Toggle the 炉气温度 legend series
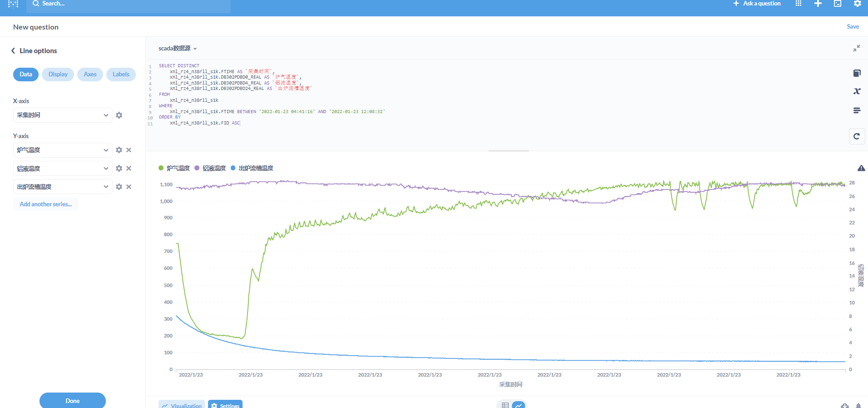This screenshot has width=868, height=408. coord(174,168)
